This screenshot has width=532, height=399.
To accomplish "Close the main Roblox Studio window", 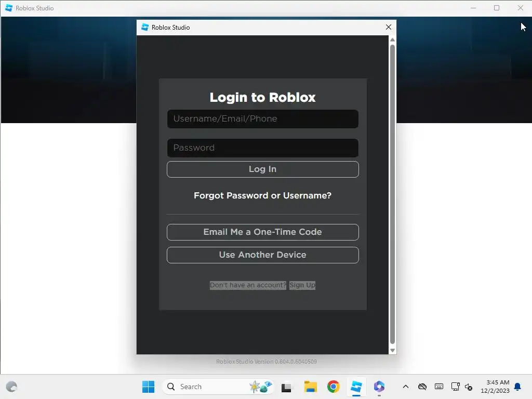I will (520, 8).
